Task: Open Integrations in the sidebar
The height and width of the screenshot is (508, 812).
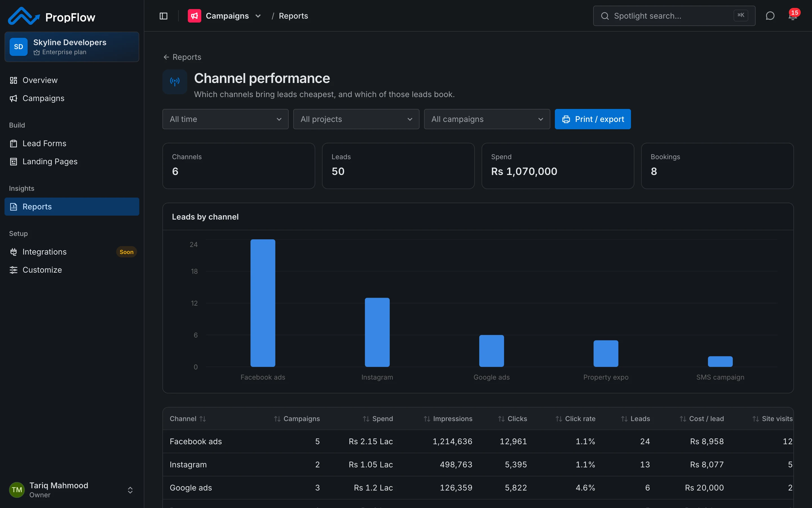Action: 72,252
